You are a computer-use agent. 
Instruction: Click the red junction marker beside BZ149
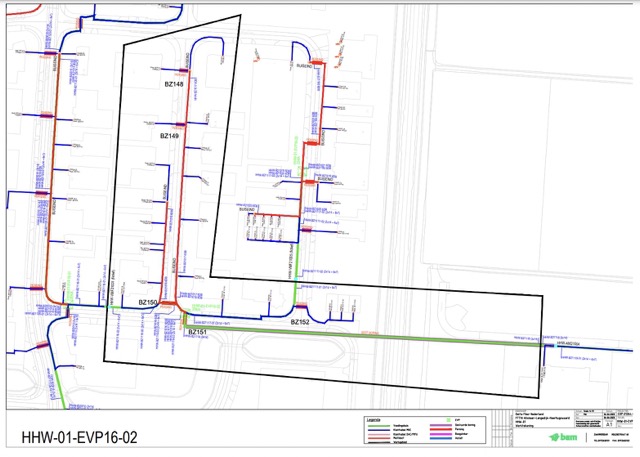point(180,124)
